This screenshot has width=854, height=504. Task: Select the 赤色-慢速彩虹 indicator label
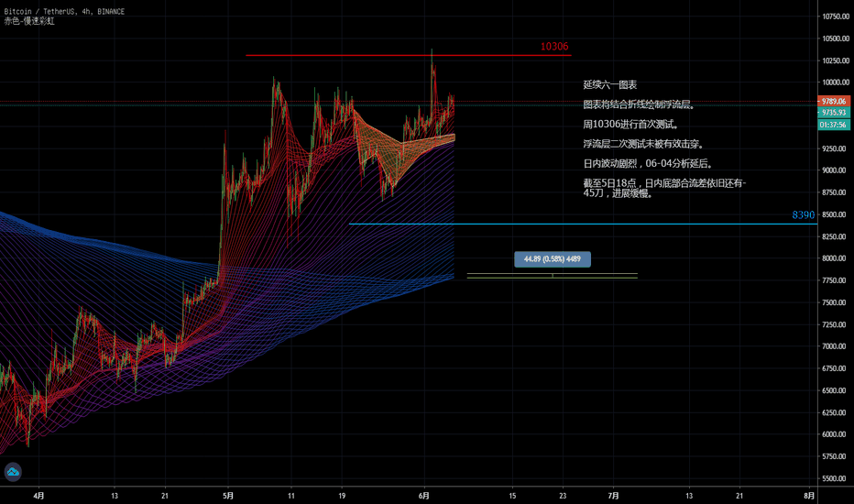tap(29, 21)
